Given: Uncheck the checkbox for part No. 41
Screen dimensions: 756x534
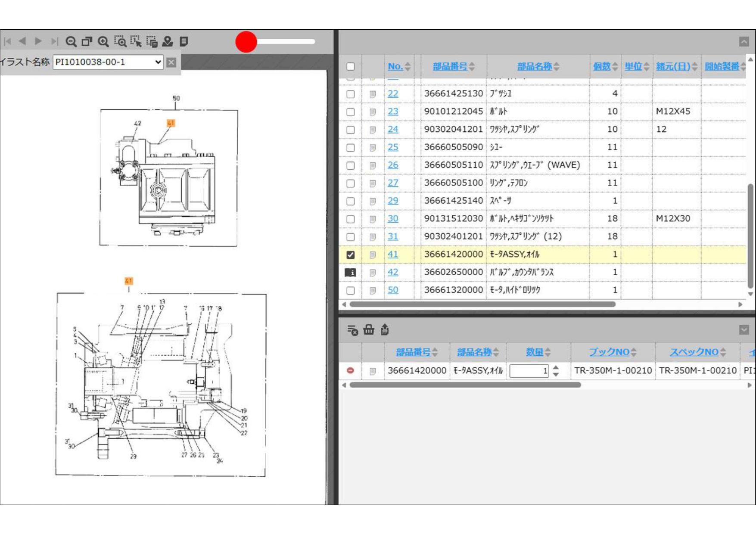Looking at the screenshot, I should 351,255.
